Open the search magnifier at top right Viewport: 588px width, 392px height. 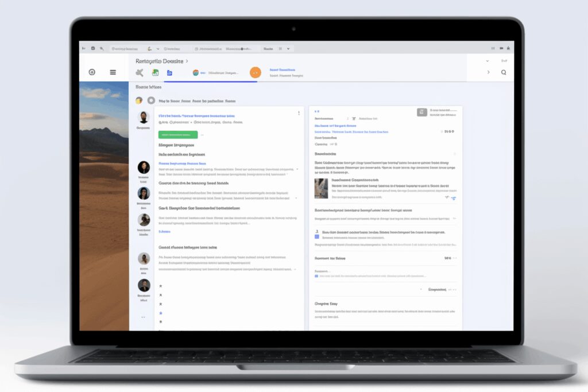tap(504, 72)
